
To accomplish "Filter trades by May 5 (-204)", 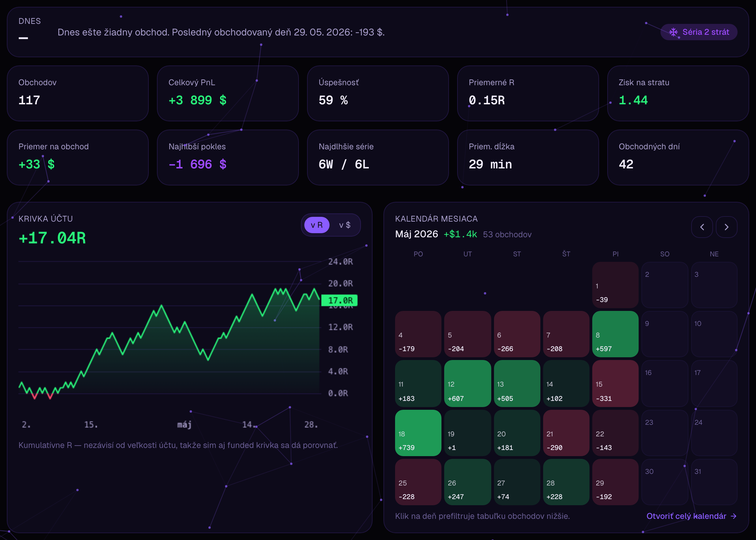I will click(x=467, y=334).
